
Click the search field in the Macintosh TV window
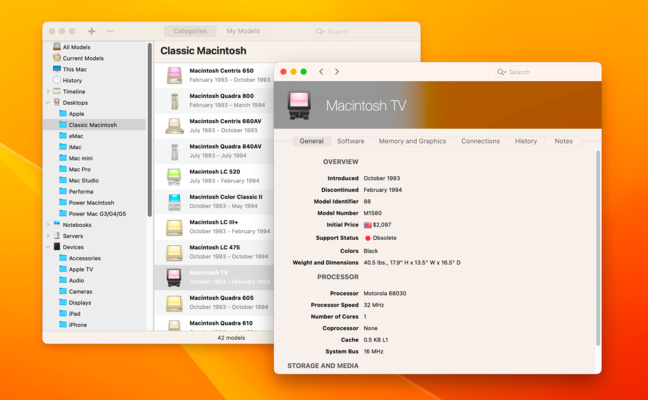pos(546,72)
